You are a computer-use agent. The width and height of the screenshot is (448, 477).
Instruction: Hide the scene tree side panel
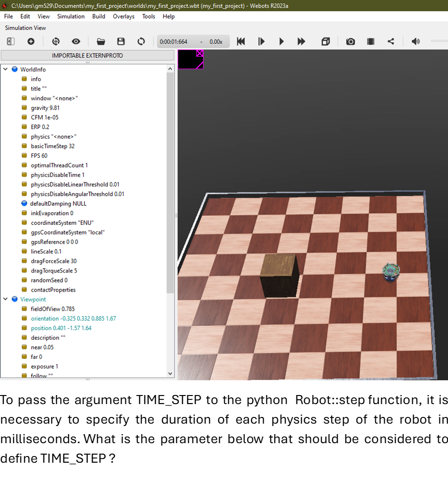click(x=11, y=41)
